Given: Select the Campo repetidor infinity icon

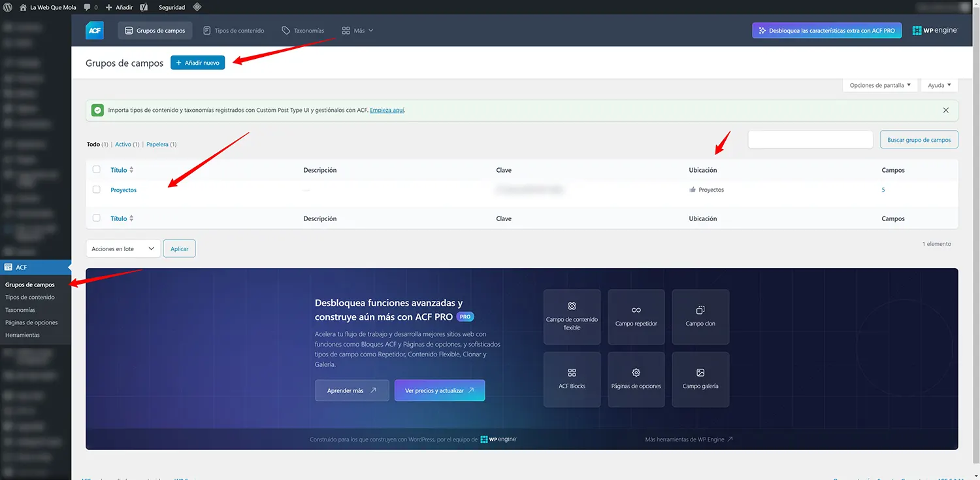Looking at the screenshot, I should coord(636,309).
